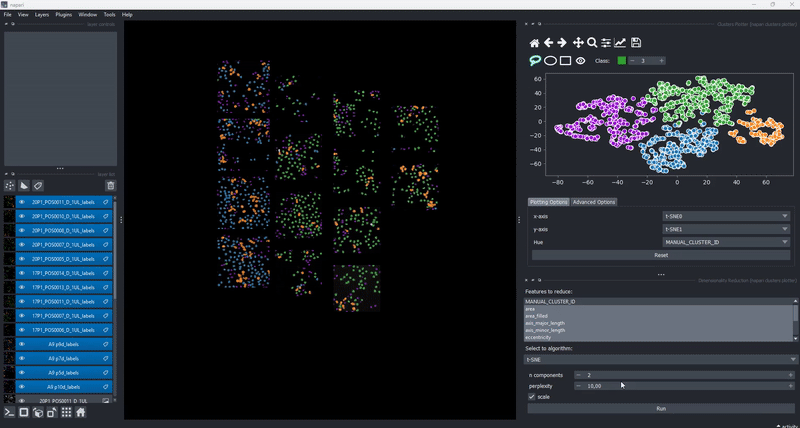Click the green class color swatch
The image size is (800, 428).
621,61
